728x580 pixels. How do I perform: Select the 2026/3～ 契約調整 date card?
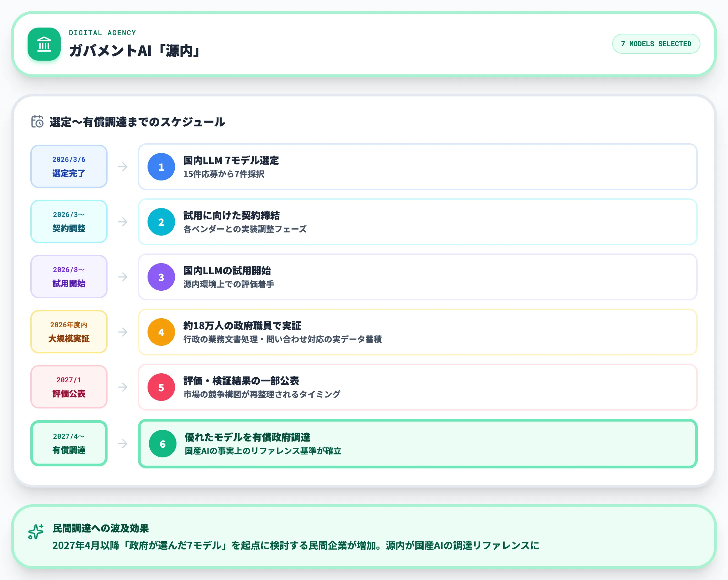pyautogui.click(x=69, y=221)
